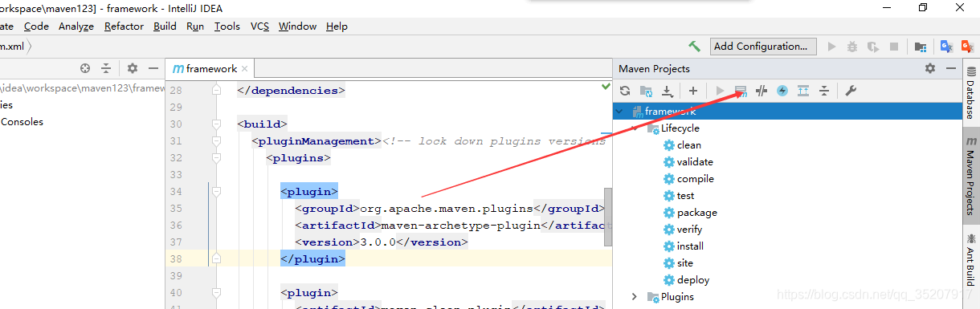Click the Run icon in main toolbar
Image resolution: width=980 pixels, height=309 pixels.
point(832,47)
